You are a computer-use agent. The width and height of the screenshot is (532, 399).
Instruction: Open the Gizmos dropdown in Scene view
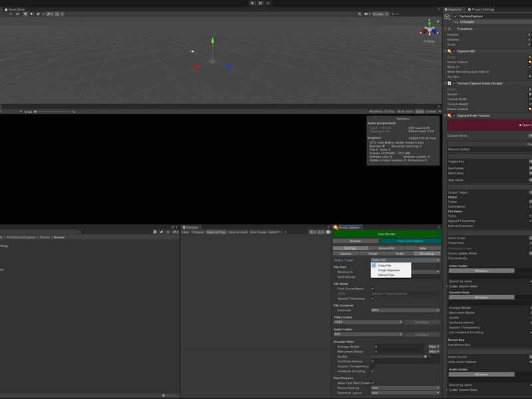(x=380, y=14)
